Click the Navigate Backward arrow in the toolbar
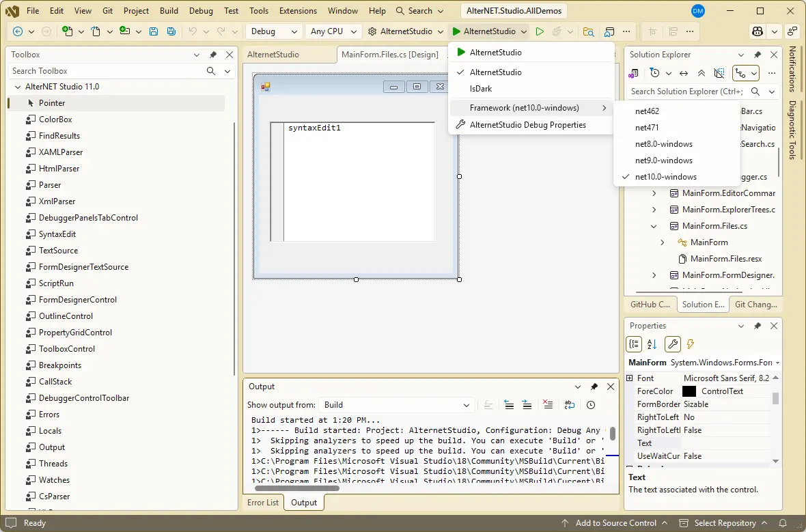 click(x=18, y=31)
